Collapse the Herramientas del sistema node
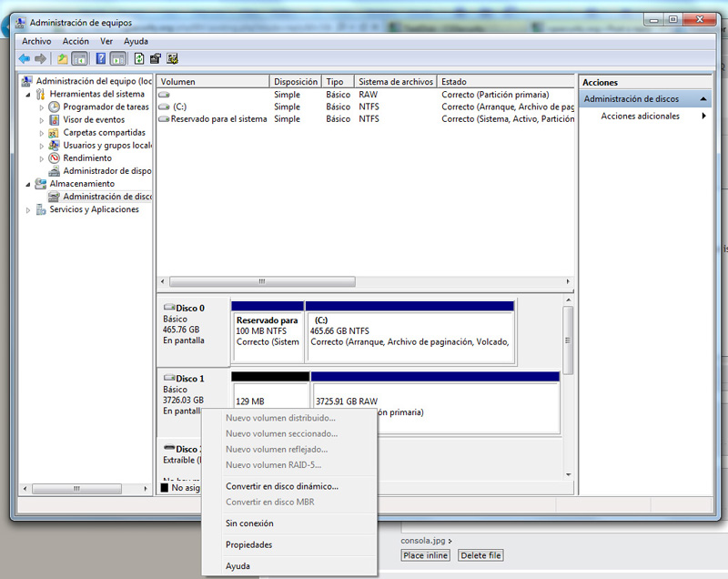 coord(28,94)
